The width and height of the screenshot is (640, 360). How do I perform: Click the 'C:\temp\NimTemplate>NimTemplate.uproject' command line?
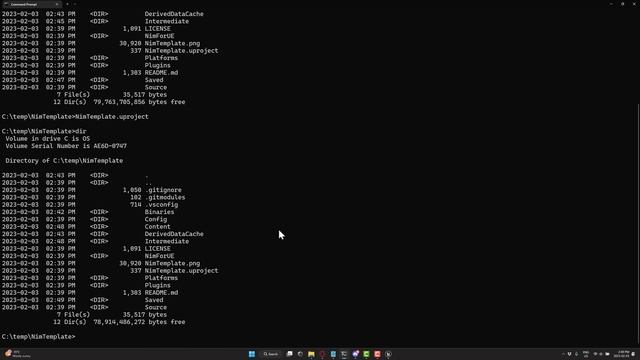click(x=75, y=117)
